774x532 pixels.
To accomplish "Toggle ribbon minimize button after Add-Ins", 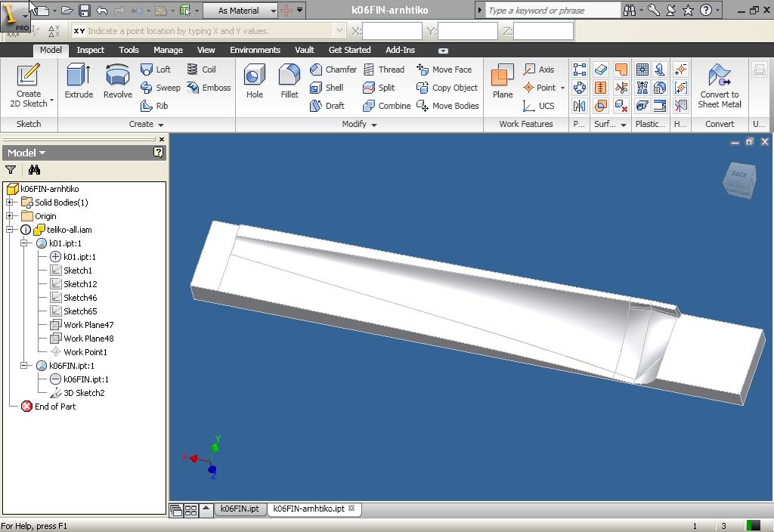I will coord(443,51).
